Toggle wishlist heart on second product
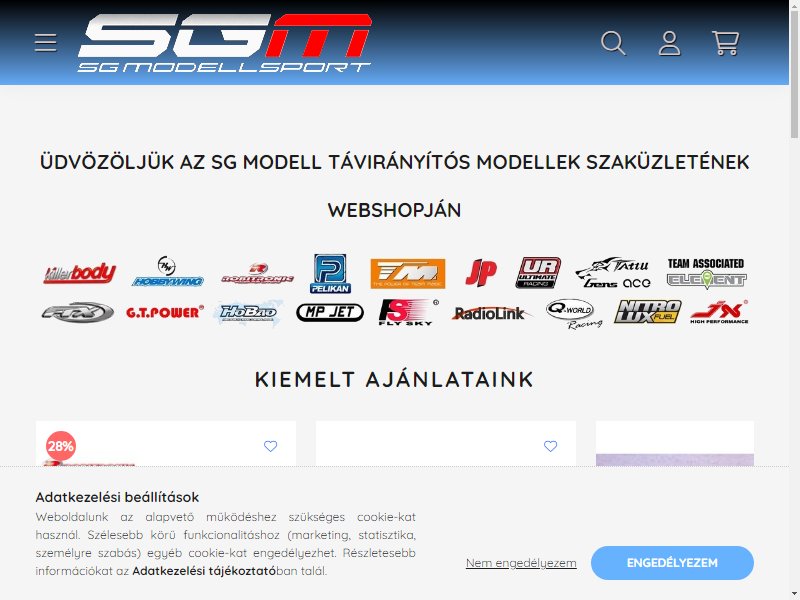The image size is (800, 600). [551, 446]
